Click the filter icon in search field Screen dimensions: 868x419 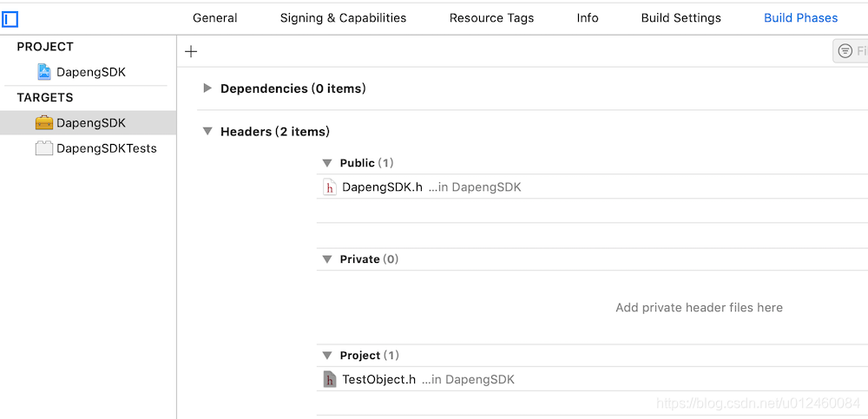[845, 52]
